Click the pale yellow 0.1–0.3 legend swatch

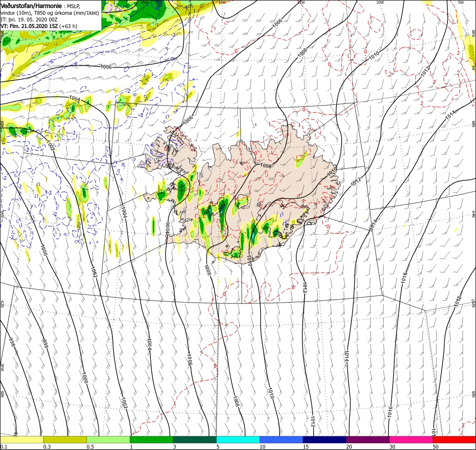[22, 440]
